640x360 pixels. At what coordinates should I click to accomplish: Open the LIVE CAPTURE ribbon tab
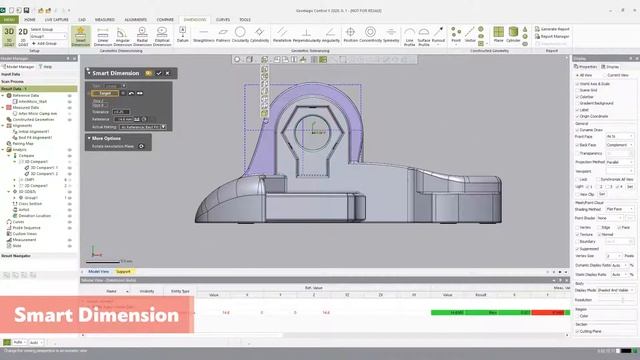(x=57, y=20)
